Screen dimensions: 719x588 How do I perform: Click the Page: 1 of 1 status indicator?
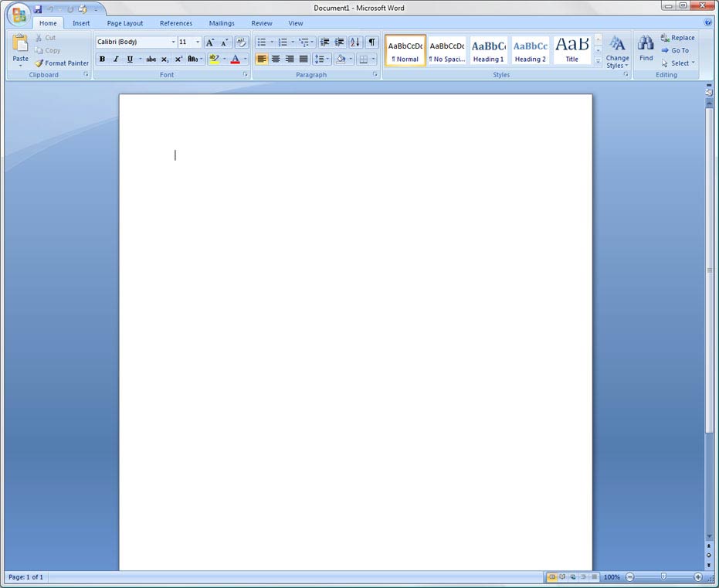click(25, 577)
